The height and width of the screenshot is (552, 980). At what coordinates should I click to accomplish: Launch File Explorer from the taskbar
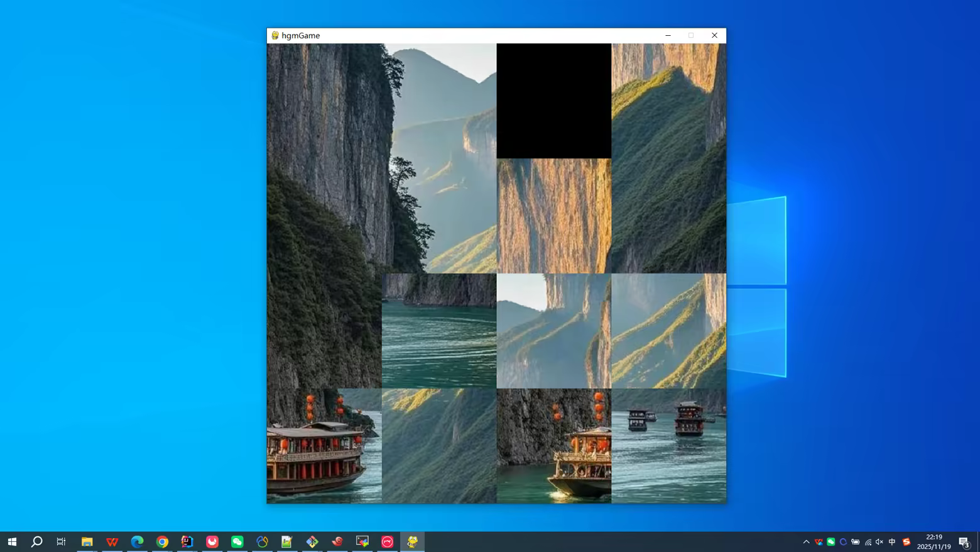(x=87, y=541)
